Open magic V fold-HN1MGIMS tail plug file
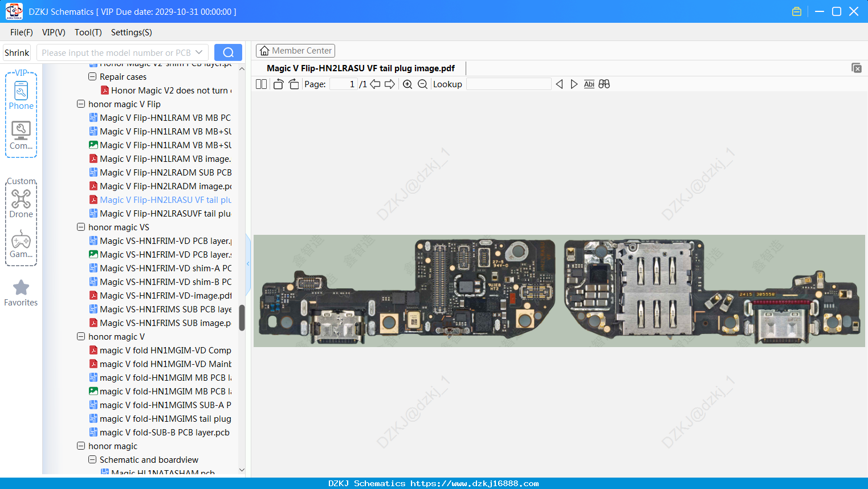Image resolution: width=868 pixels, height=489 pixels. pos(160,418)
